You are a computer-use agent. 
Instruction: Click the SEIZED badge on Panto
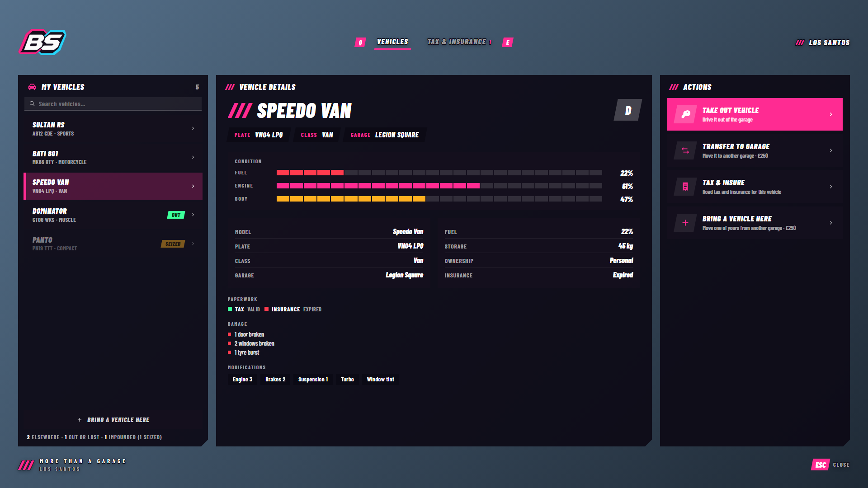[x=173, y=244]
